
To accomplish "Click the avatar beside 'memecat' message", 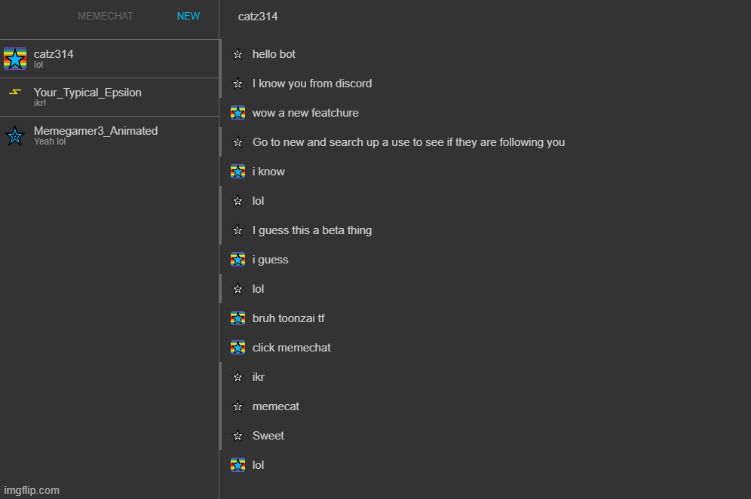I will coord(238,407).
